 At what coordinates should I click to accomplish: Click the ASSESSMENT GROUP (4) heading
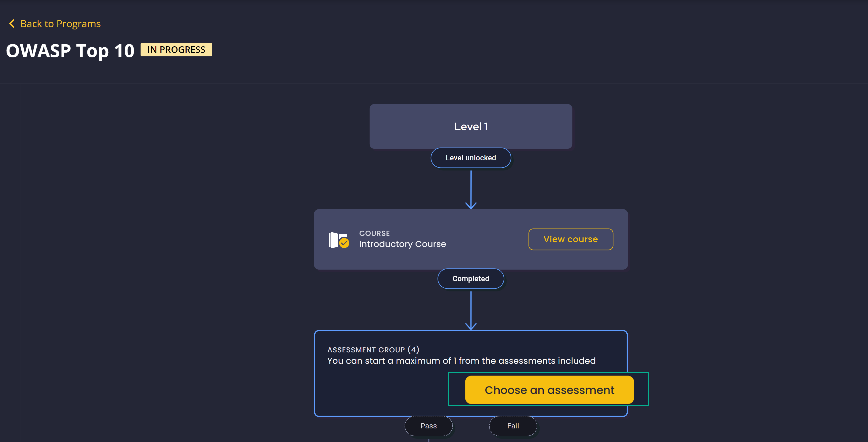click(x=373, y=350)
